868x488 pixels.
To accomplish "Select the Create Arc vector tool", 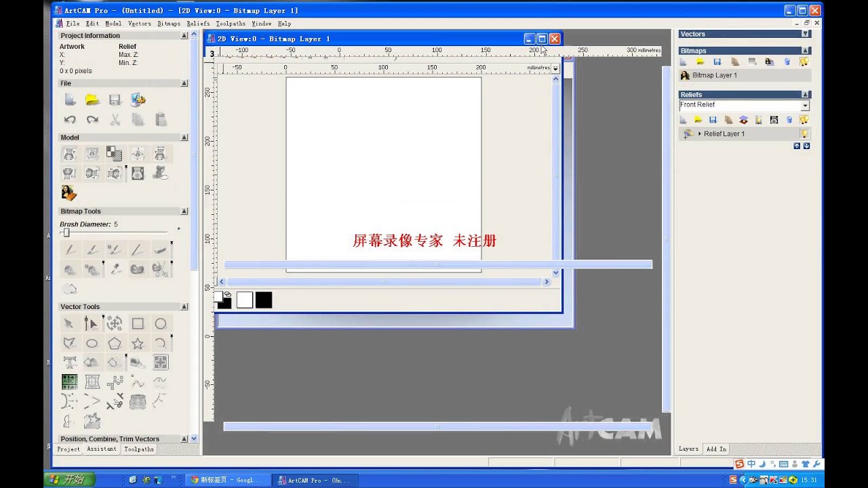I will tap(160, 343).
